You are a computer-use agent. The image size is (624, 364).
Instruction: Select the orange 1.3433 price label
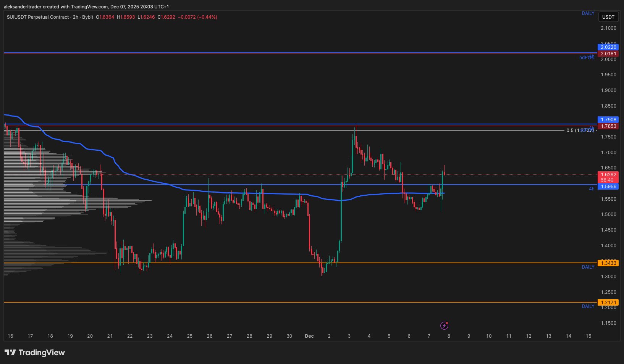click(x=608, y=263)
